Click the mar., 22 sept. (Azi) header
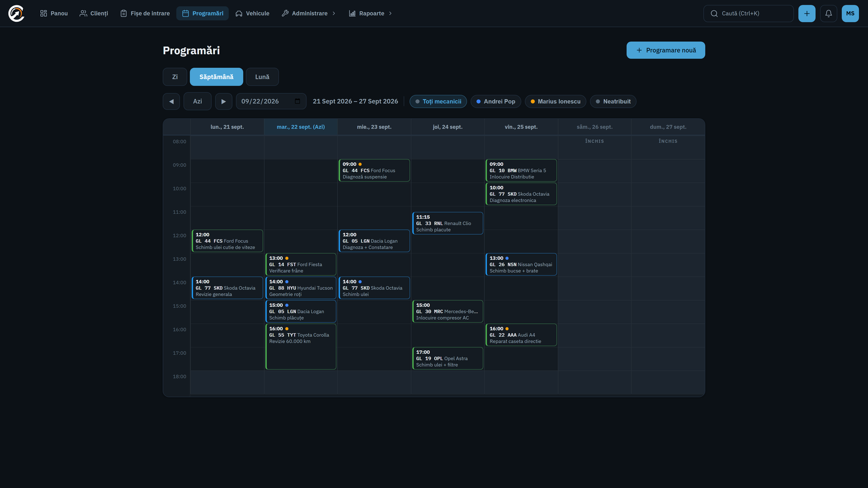 (301, 127)
